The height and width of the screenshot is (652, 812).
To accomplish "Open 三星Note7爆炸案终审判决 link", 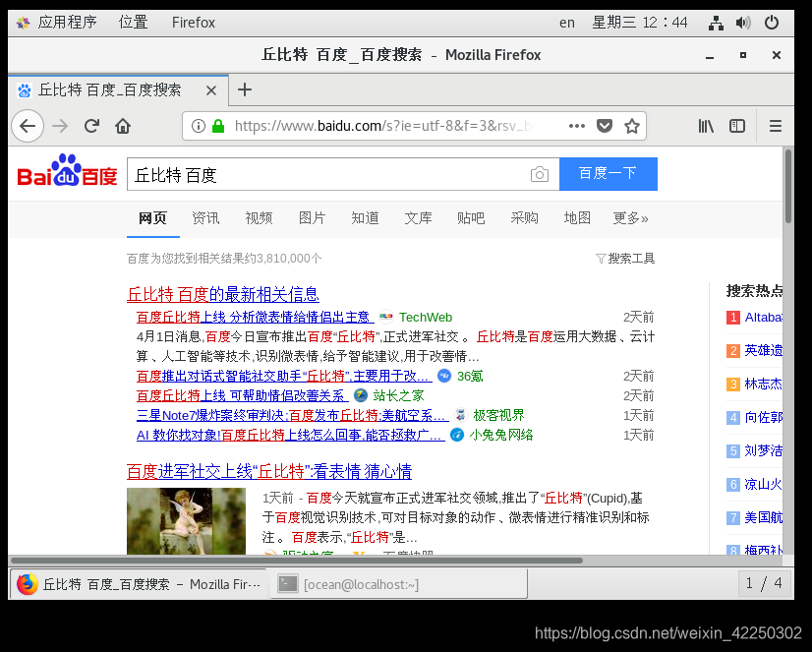I will click(x=292, y=415).
